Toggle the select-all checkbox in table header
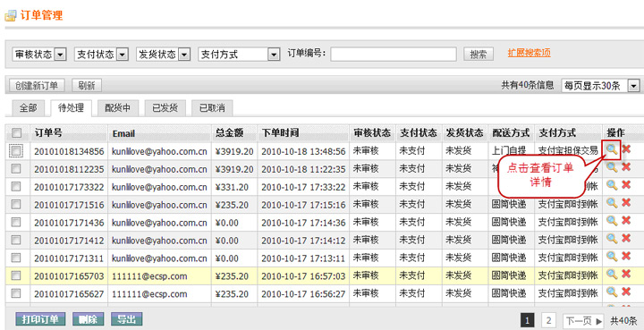 coord(16,133)
